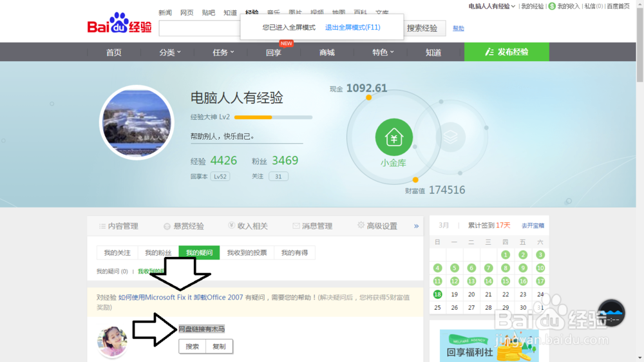Open the Microsoft Fix it Office 2007 article link

coord(181,297)
